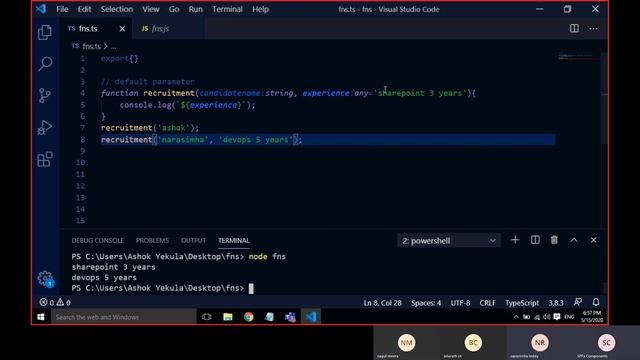Click code line 7 recruitment('ashok')
The image size is (640, 360).
click(150, 128)
